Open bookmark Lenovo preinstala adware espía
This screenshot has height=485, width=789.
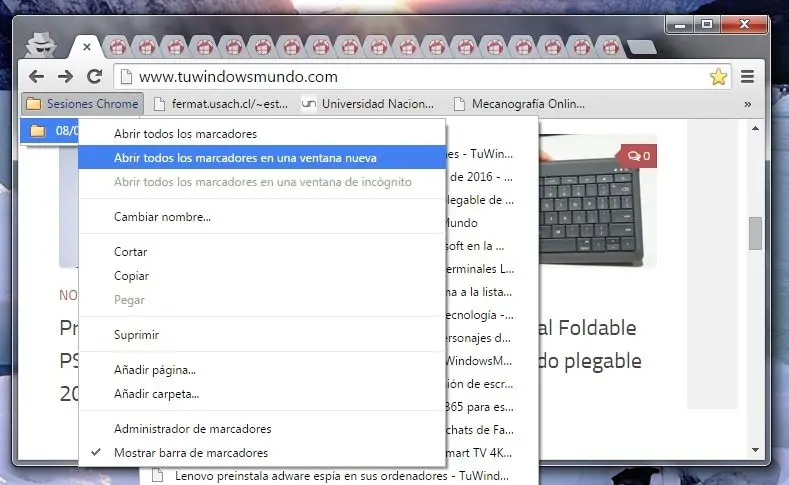339,475
